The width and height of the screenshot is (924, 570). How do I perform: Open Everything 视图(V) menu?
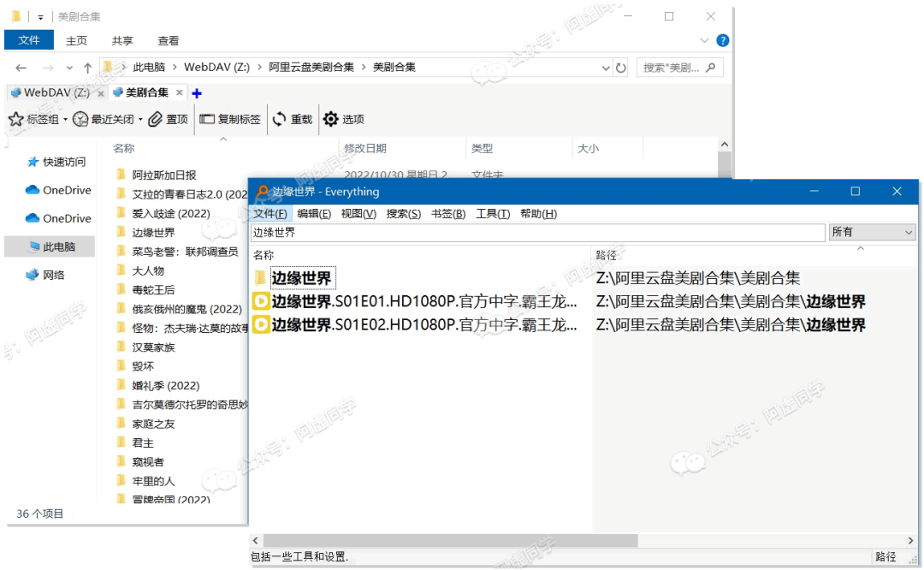tap(358, 213)
